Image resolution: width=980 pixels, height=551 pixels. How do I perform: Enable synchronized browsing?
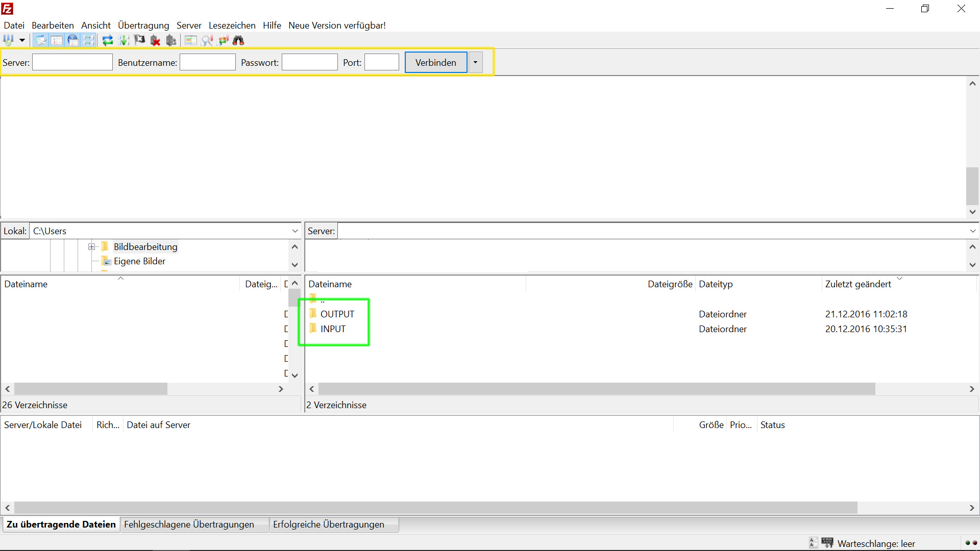(x=224, y=40)
